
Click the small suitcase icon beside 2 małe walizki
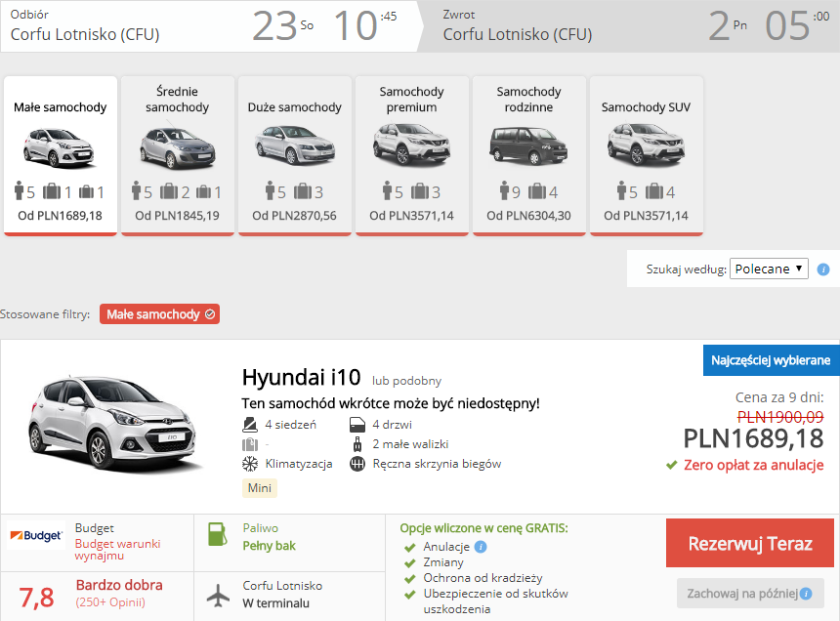(x=357, y=444)
